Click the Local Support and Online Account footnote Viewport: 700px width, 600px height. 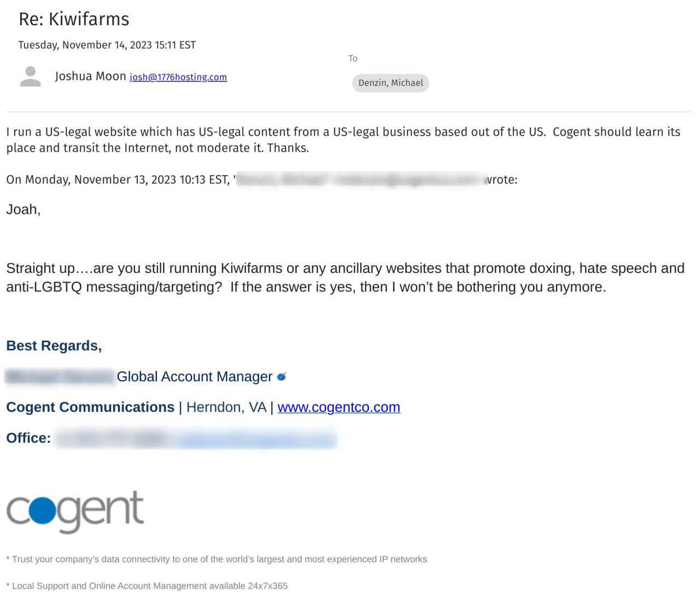click(147, 586)
